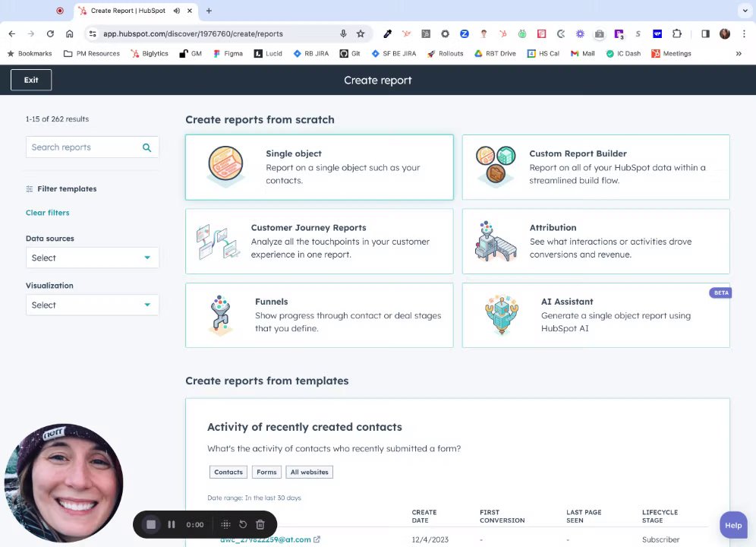Viewport: 756px width, 547px height.
Task: Open the Chrome profile avatar
Action: click(725, 33)
